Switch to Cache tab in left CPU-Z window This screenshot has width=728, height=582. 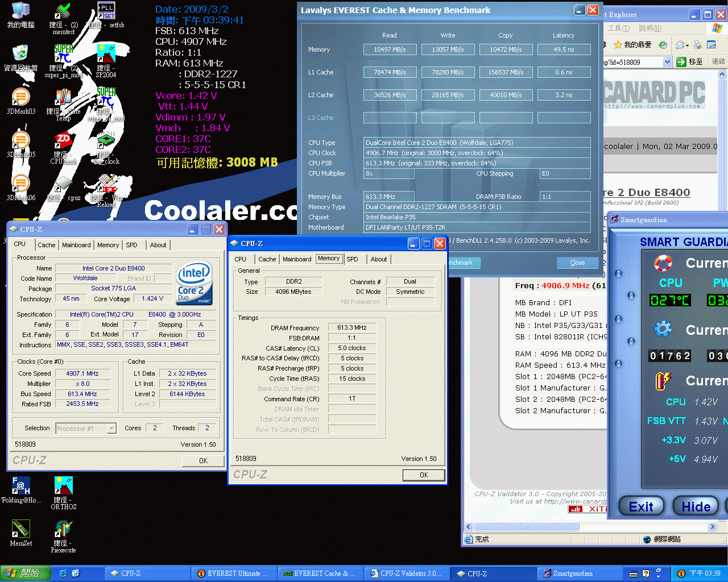(x=47, y=245)
